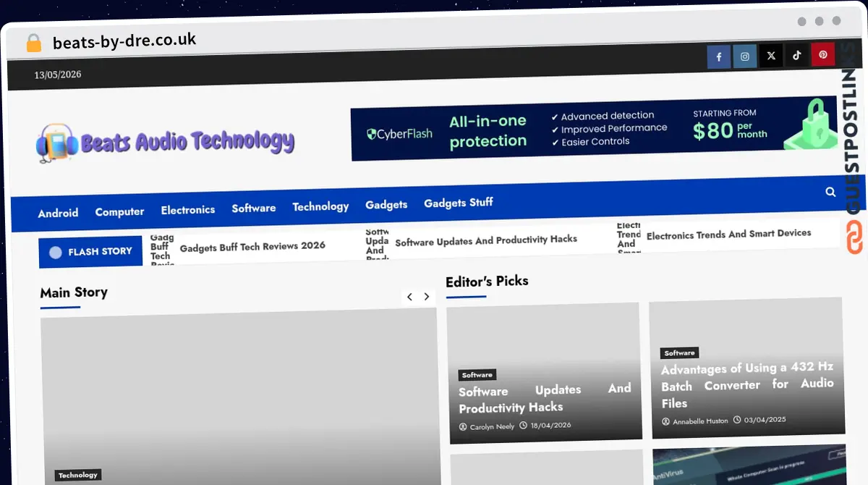This screenshot has height=485, width=868.
Task: Open the Pinterest social icon
Action: 822,54
